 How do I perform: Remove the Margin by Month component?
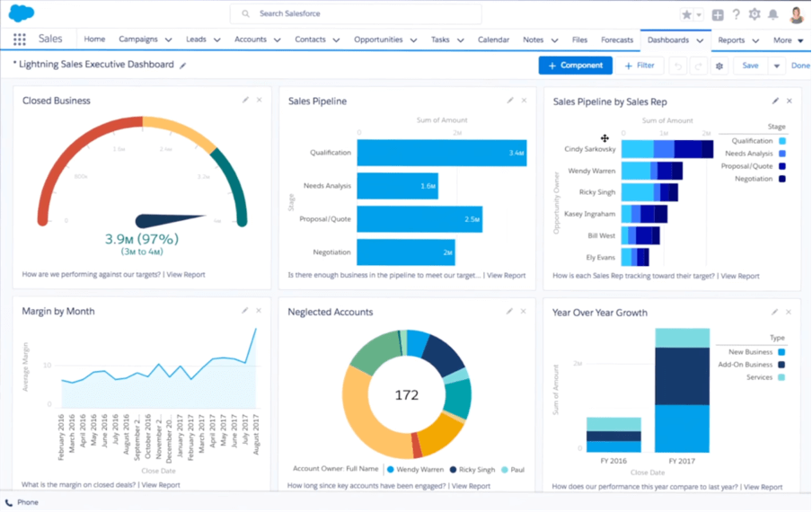259,311
